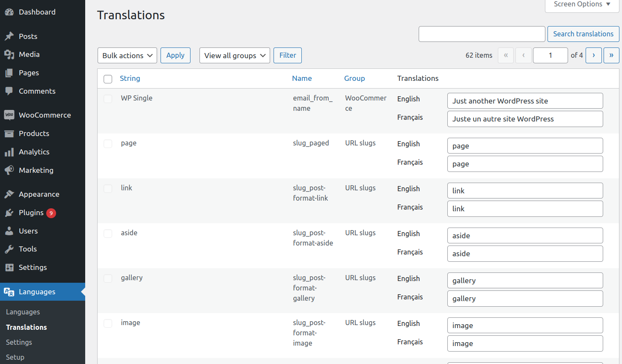Sort by Group column header
The width and height of the screenshot is (622, 364).
354,78
